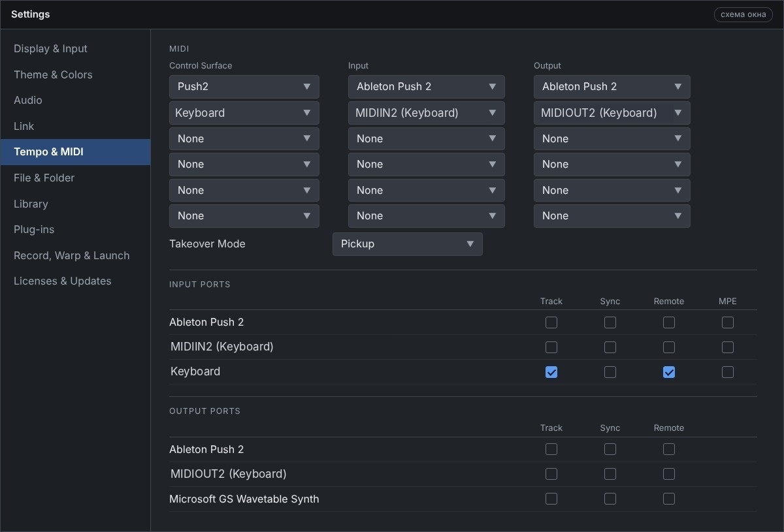The image size is (784, 532).
Task: Enable Track for Microsoft GS Wavetable Synth
Action: (x=551, y=499)
